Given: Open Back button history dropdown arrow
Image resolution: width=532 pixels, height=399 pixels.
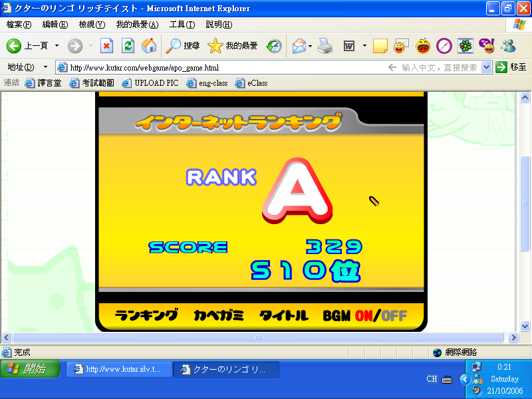Looking at the screenshot, I should 57,45.
